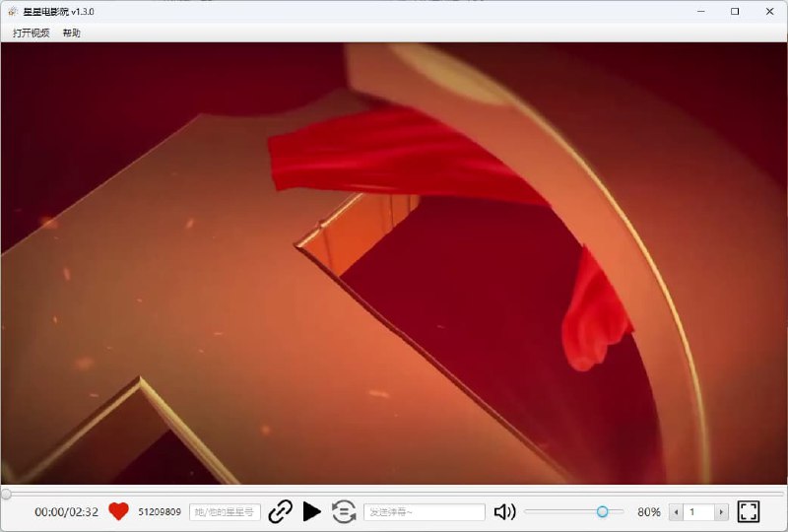Open the 帮助 menu
The width and height of the screenshot is (788, 532).
(x=71, y=33)
